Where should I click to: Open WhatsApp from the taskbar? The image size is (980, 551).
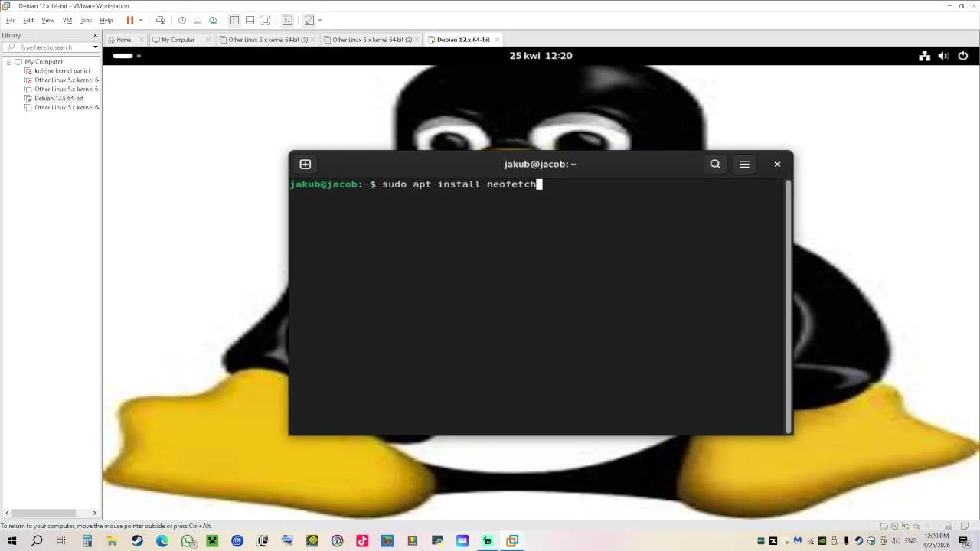pyautogui.click(x=188, y=541)
